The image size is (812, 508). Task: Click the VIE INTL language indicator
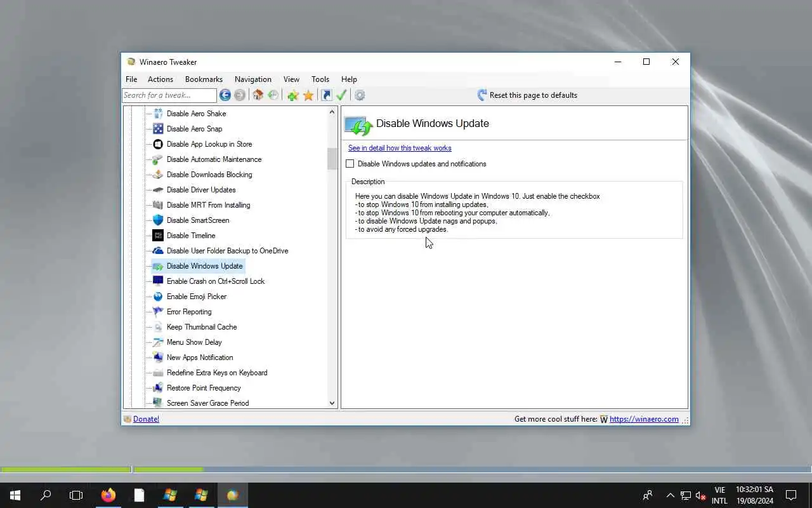[719, 495]
